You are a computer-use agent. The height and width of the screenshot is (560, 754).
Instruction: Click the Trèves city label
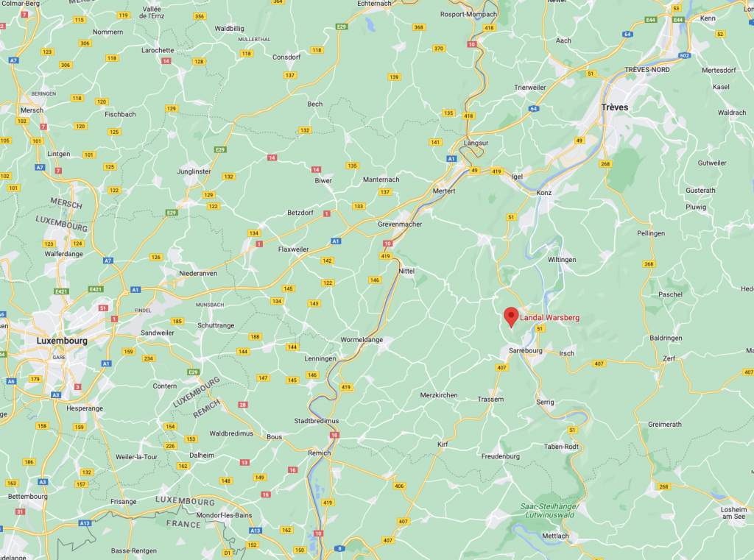click(615, 107)
